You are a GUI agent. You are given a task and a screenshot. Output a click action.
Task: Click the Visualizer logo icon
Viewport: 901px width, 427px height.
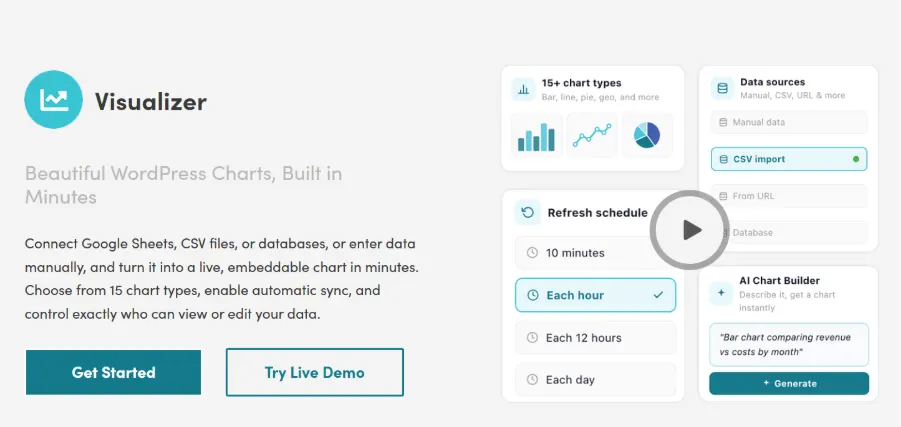pos(55,99)
